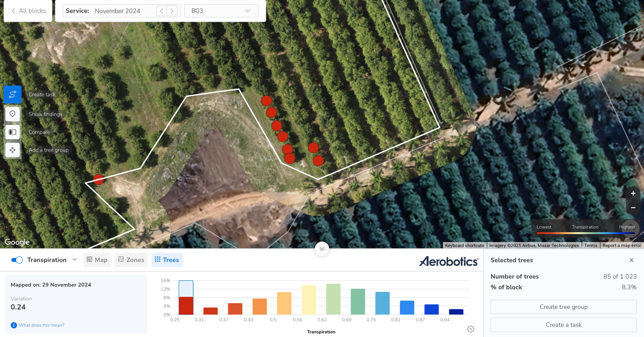Viewport: 644px width, 337px height.
Task: Switch to the Zones tab
Action: [131, 260]
